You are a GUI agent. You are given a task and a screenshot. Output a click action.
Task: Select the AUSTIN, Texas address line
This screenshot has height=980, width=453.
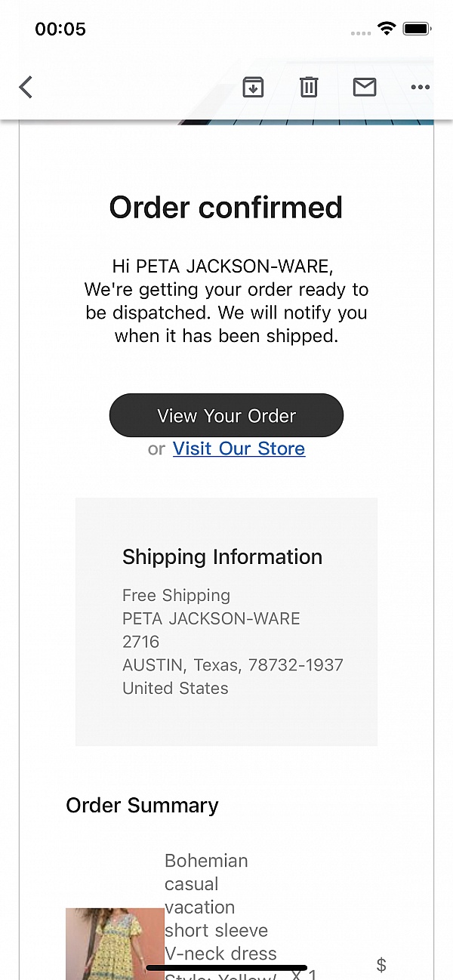233,665
